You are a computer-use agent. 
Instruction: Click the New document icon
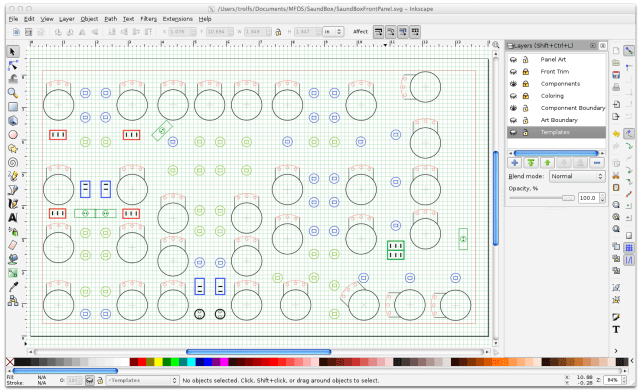click(x=616, y=51)
